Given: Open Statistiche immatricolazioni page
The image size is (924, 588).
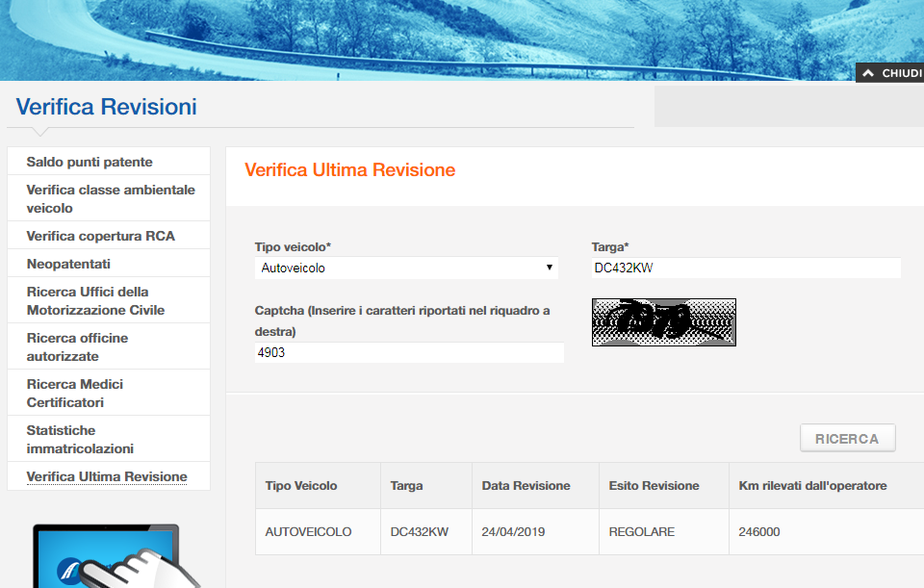Looking at the screenshot, I should coord(80,440).
